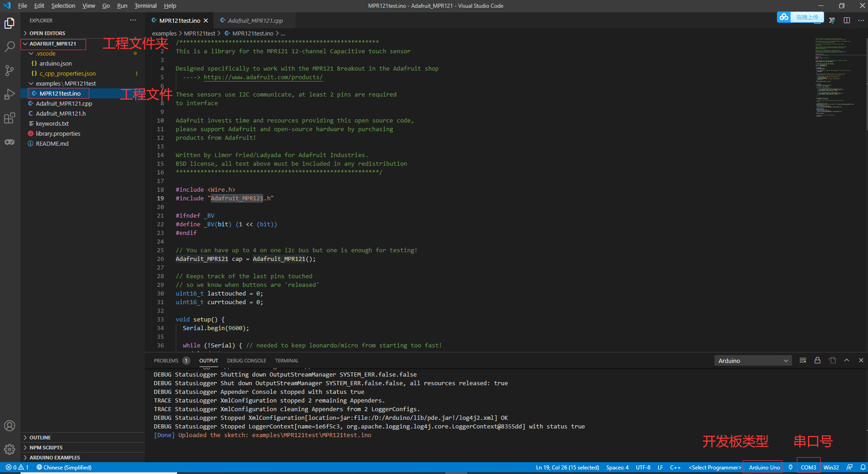Click the MPR121test.ino breadcrumb
The height and width of the screenshot is (474, 868).
[x=253, y=33]
